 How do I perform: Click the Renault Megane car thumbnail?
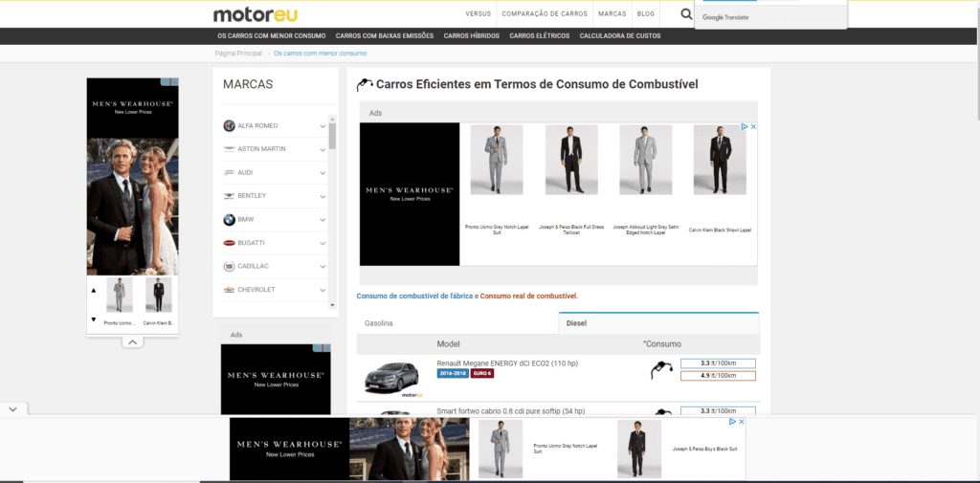click(391, 378)
